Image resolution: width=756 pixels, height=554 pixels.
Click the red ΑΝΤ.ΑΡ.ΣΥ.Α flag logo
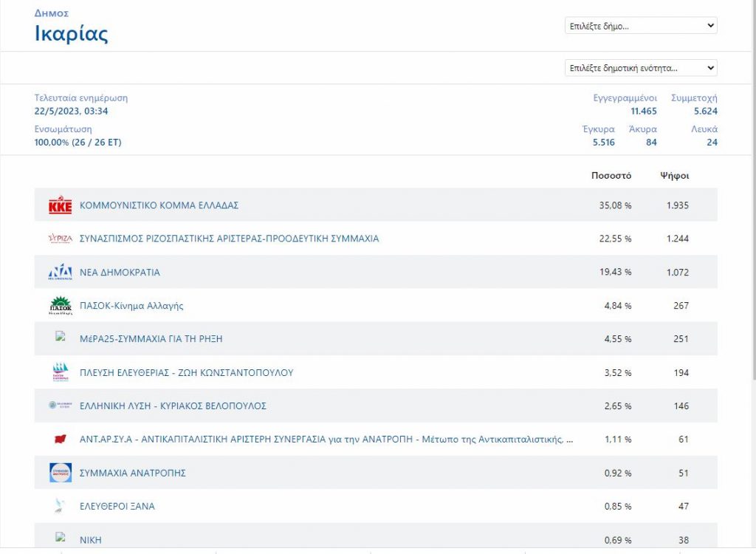click(60, 440)
